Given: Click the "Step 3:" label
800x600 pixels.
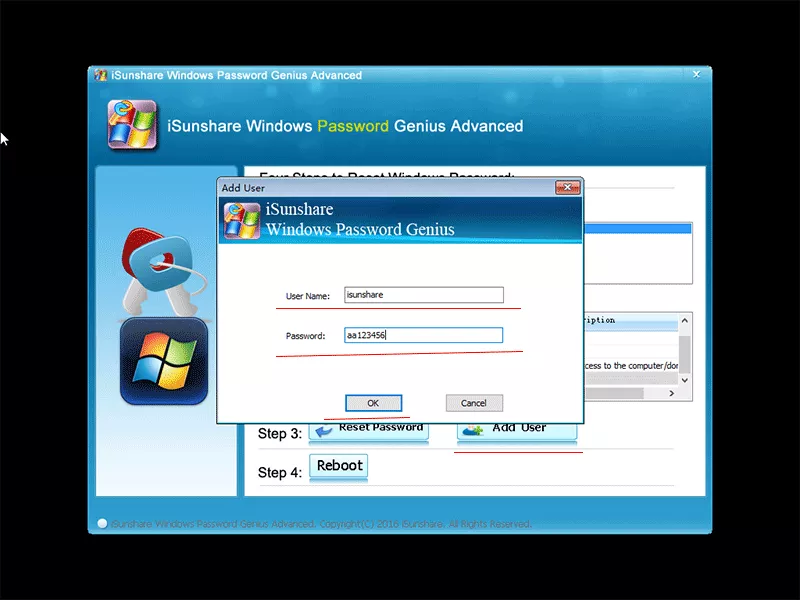Looking at the screenshot, I should pos(280,433).
